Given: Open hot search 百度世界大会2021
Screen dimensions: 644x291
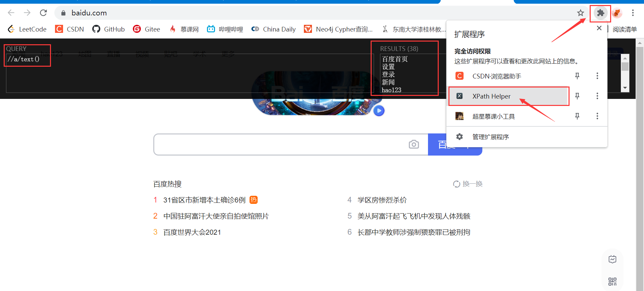Looking at the screenshot, I should (x=192, y=232).
